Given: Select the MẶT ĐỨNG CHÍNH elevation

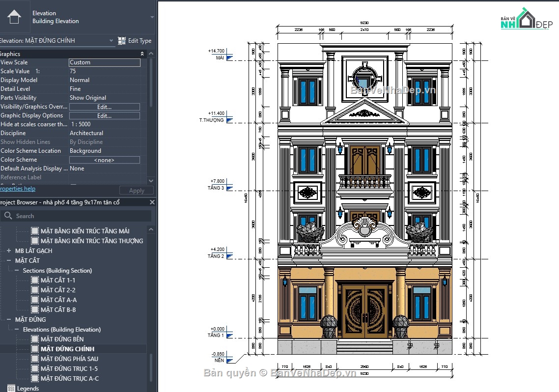Looking at the screenshot, I should click(x=67, y=349).
